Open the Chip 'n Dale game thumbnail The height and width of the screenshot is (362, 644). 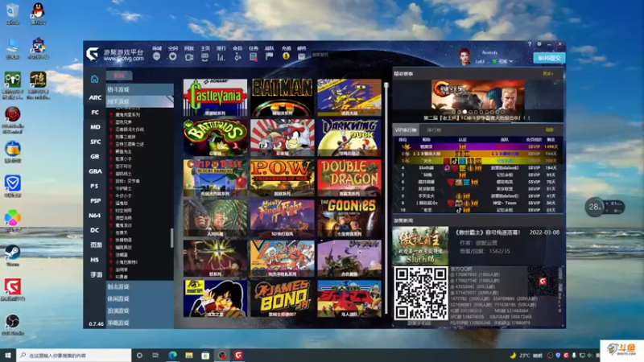tap(215, 178)
